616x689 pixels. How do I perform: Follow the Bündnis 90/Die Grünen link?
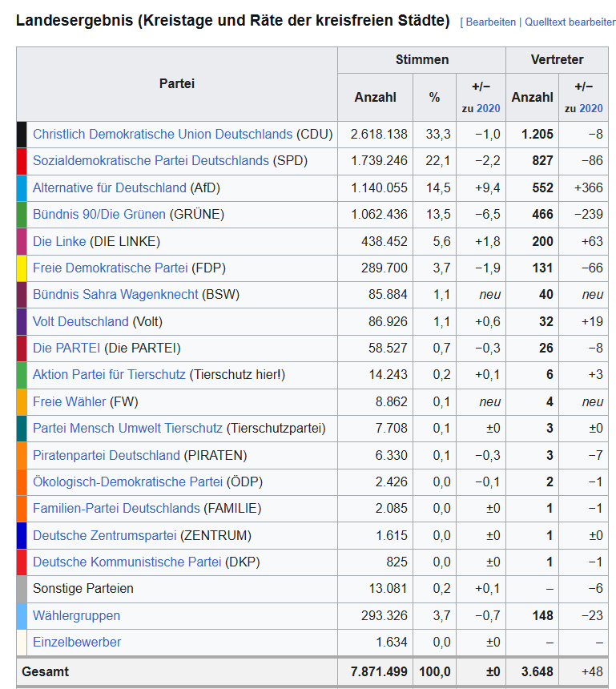pyautogui.click(x=99, y=214)
